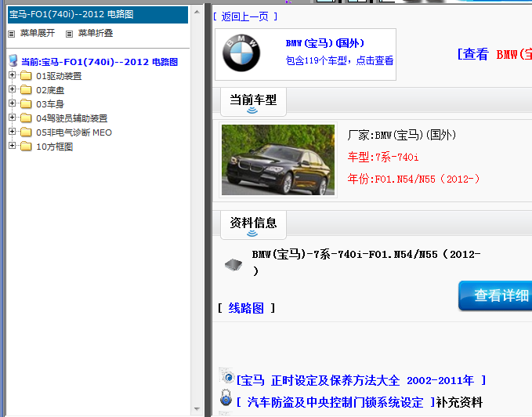Click 包含119个车型,点击查看 link
Screen dimensions: 532x417
point(339,60)
